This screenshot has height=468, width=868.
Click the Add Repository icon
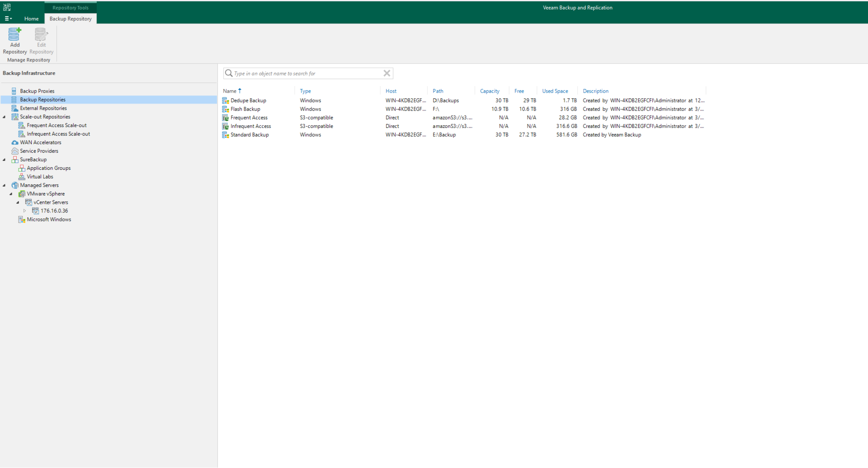click(x=14, y=34)
